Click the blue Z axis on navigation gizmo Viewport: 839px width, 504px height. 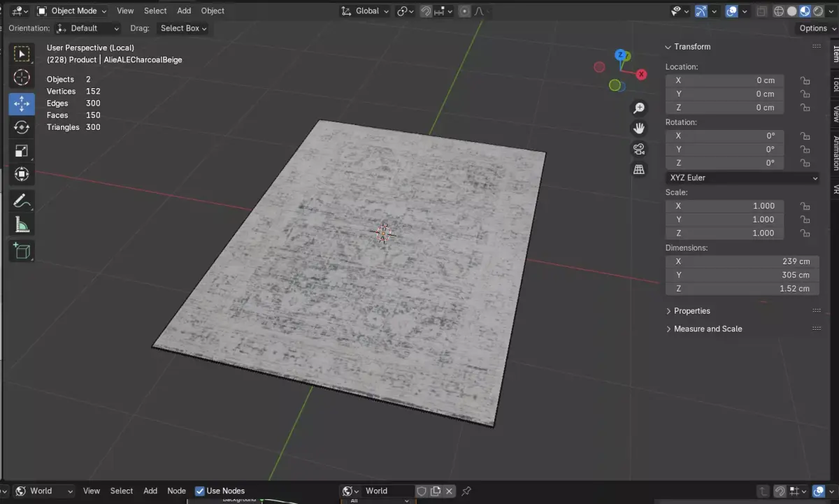pos(619,55)
